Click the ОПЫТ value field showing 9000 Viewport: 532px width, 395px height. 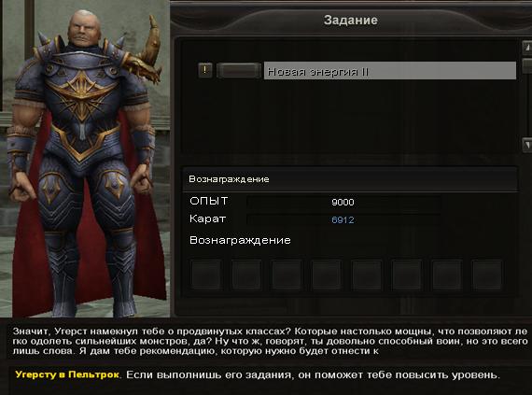tap(343, 203)
